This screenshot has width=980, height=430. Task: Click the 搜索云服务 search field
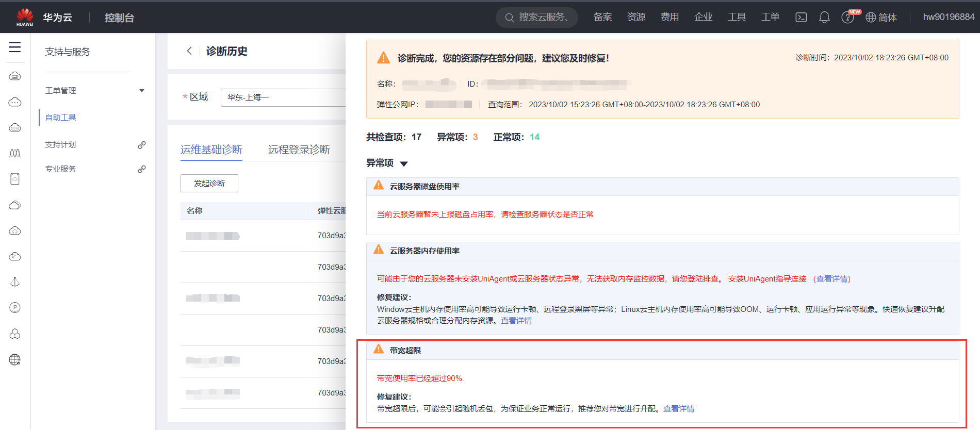tap(537, 17)
